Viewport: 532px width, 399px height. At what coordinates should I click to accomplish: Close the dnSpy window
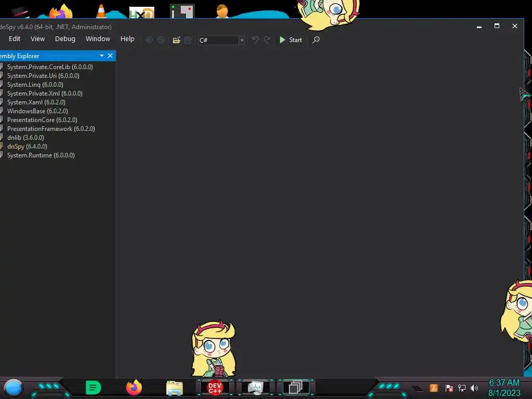coord(515,26)
